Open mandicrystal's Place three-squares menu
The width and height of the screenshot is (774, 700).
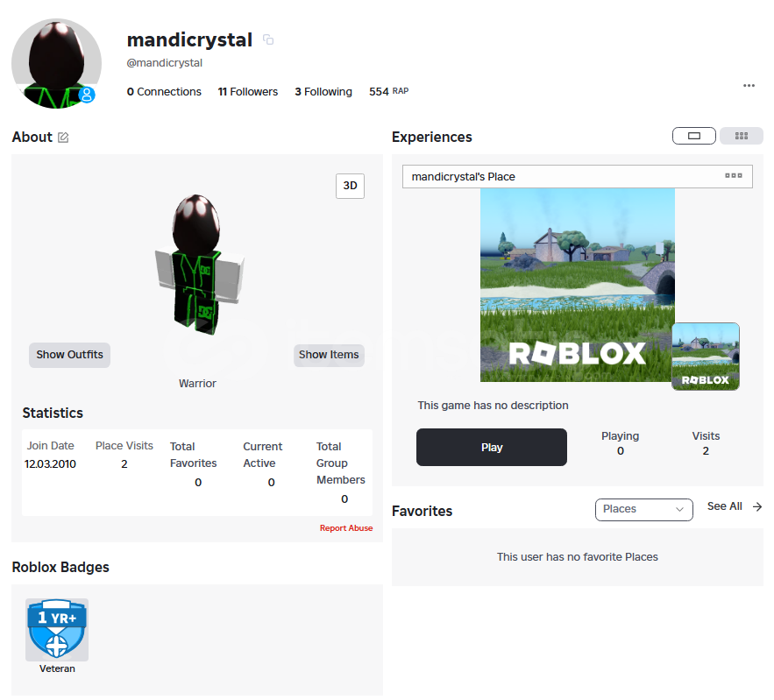(734, 175)
